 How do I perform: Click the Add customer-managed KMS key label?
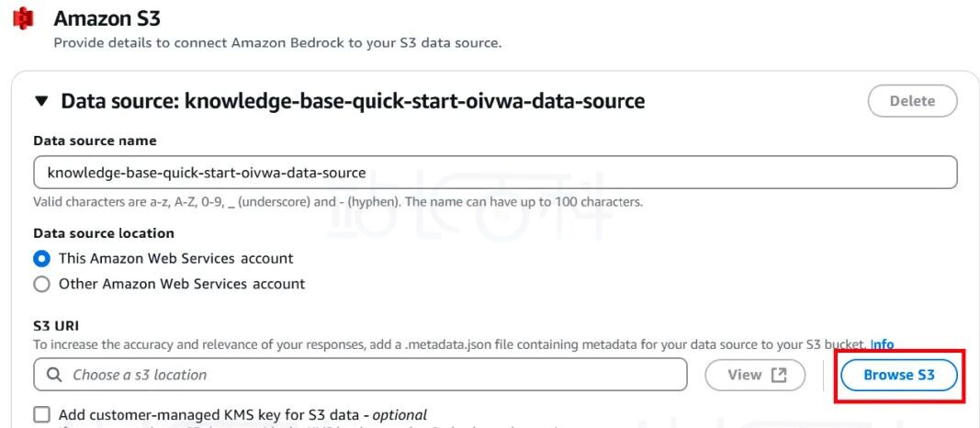[x=242, y=415]
